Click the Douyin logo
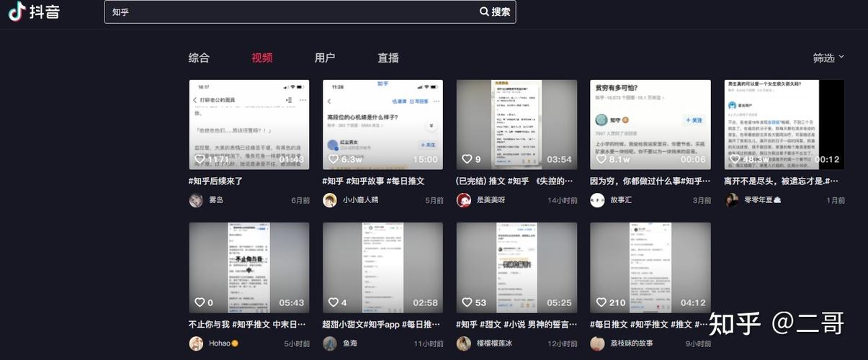 tap(33, 12)
